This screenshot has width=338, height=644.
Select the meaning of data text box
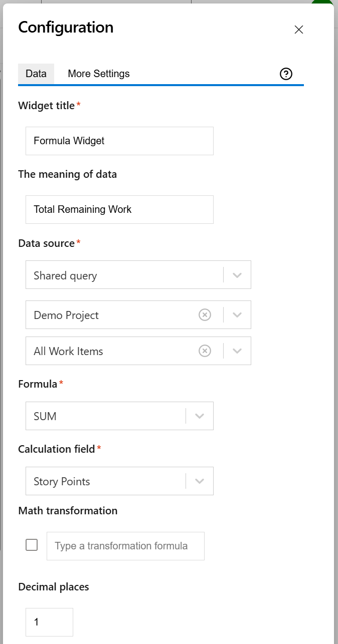pos(119,209)
